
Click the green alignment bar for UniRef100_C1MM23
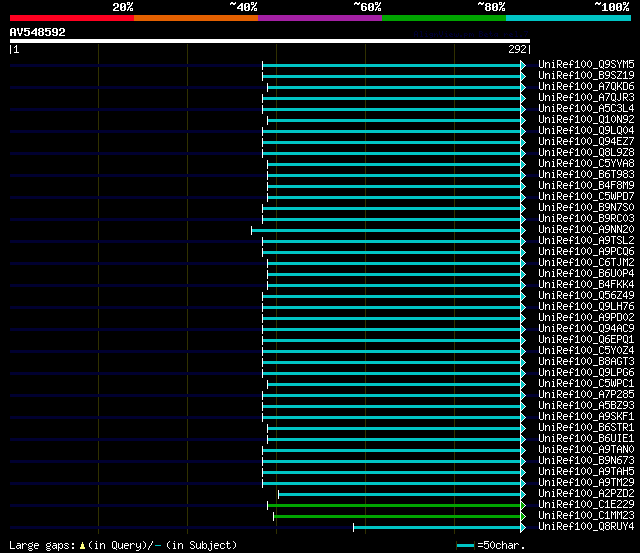397,517
